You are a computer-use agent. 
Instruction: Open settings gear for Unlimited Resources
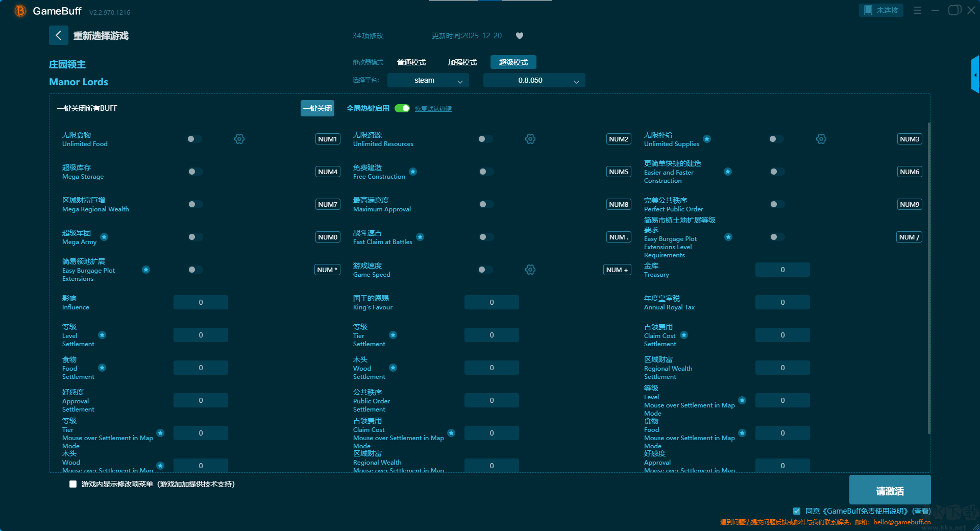coord(530,139)
